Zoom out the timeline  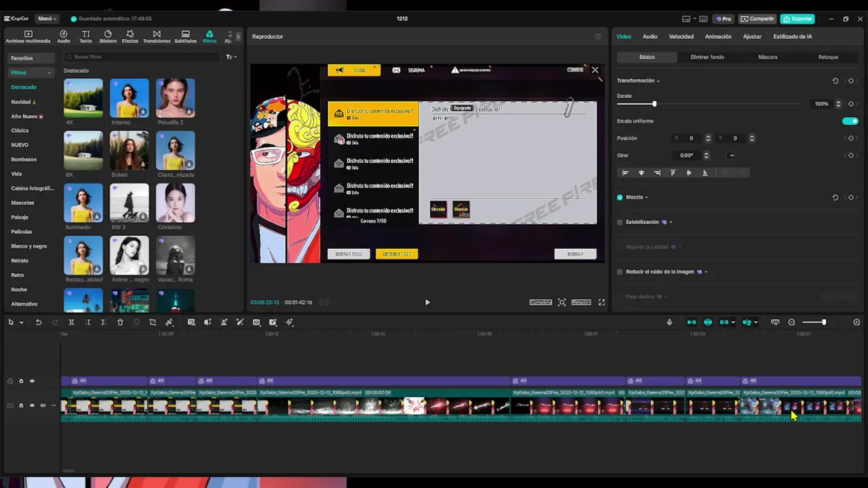coord(791,323)
